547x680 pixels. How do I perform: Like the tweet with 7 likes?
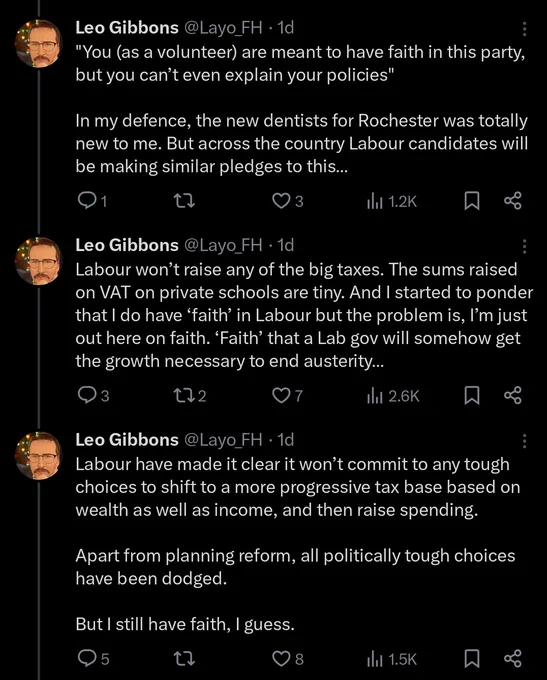pos(287,396)
